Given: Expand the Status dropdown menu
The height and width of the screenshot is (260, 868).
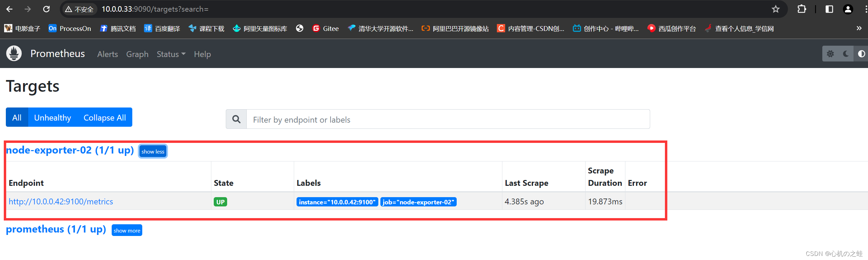Looking at the screenshot, I should 171,54.
